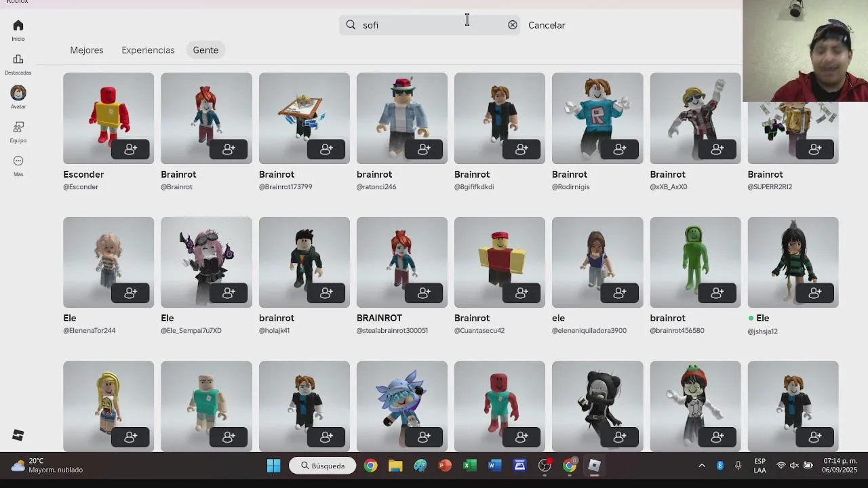
Task: Add @elenaniquiladora3900 as a friend
Action: point(619,293)
